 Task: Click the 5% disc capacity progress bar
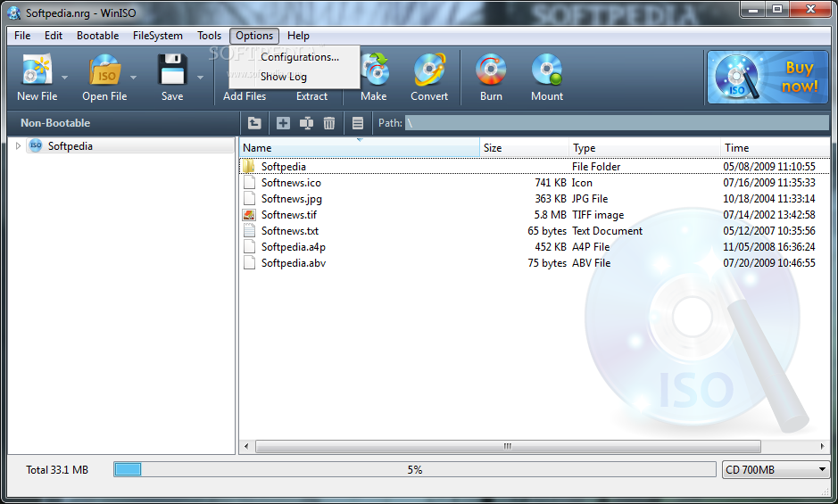(415, 469)
